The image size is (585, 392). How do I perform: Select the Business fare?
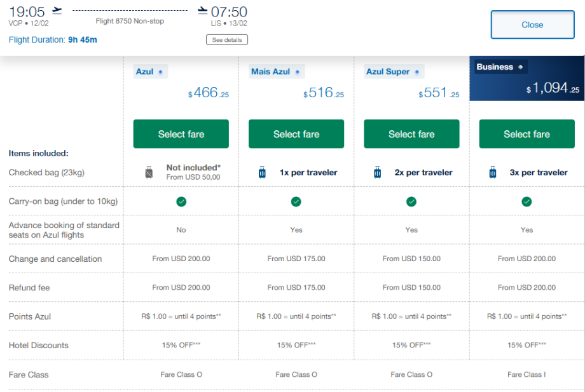tap(526, 134)
